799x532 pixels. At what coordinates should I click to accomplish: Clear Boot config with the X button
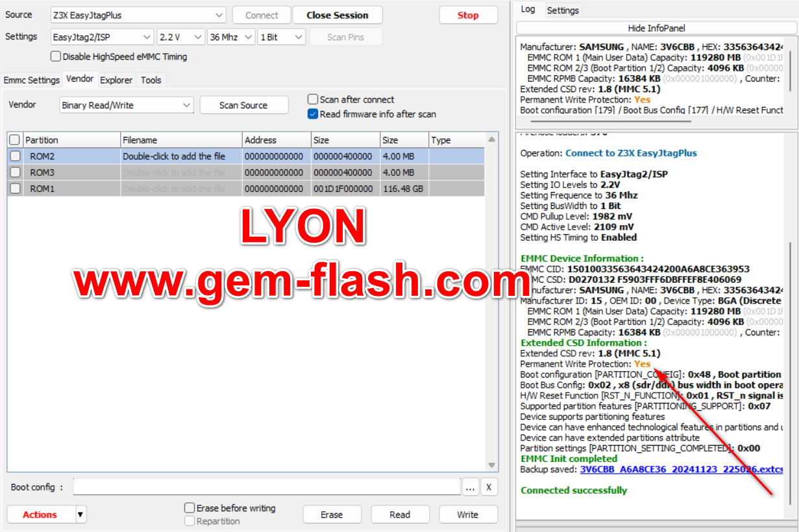coord(489,487)
